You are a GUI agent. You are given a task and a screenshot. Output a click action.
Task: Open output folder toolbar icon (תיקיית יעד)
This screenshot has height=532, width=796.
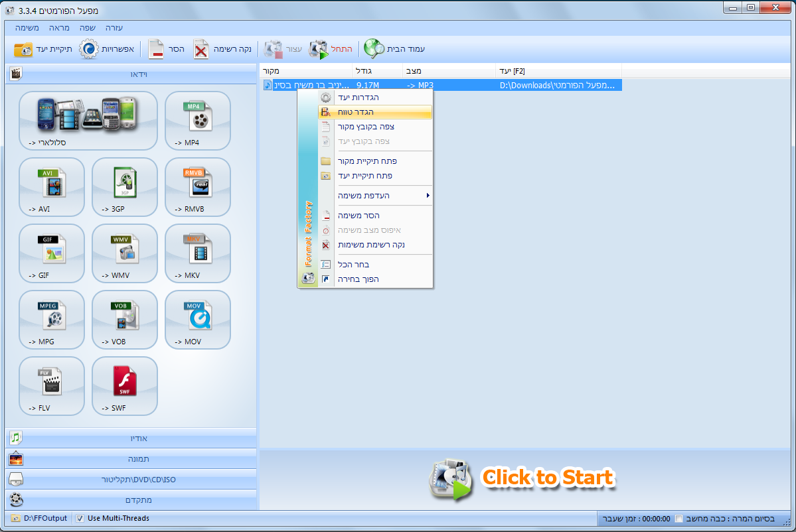[x=42, y=49]
